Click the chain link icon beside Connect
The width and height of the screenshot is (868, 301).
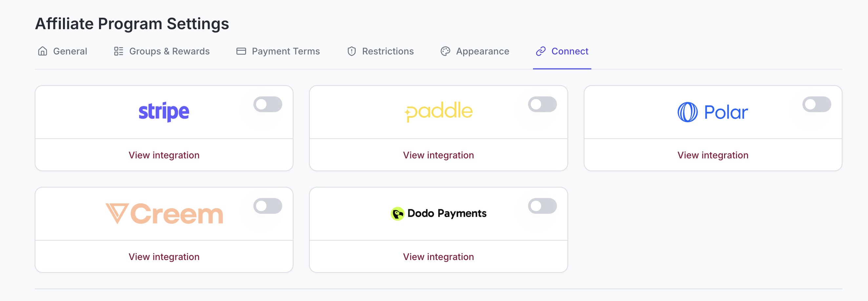coord(541,51)
